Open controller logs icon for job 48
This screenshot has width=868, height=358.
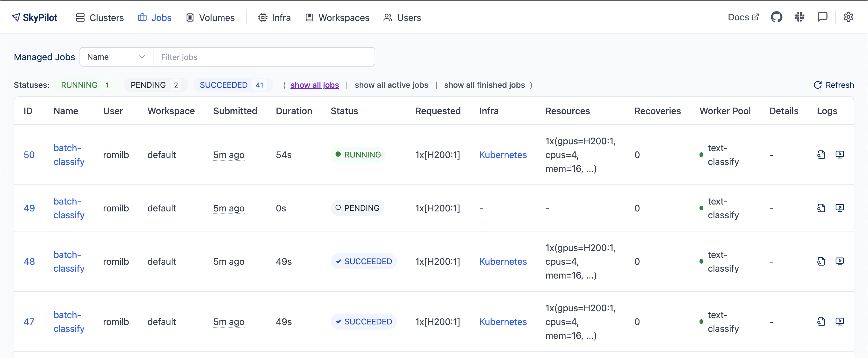click(x=839, y=261)
